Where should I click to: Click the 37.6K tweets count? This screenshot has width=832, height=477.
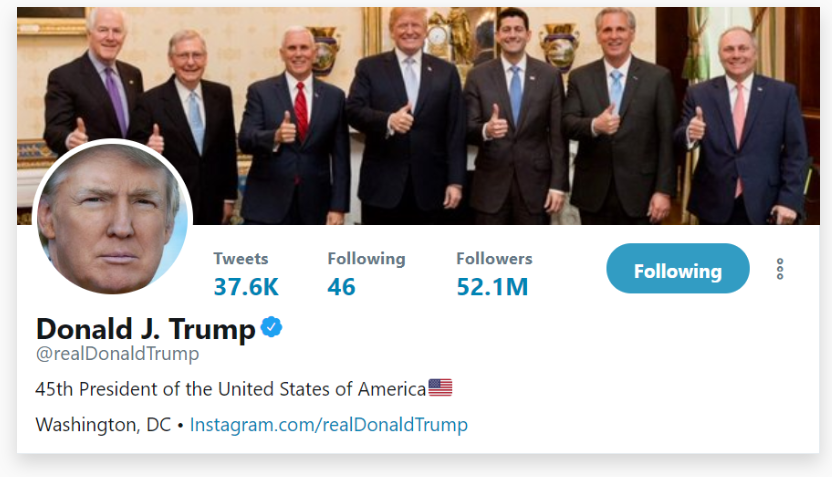246,287
